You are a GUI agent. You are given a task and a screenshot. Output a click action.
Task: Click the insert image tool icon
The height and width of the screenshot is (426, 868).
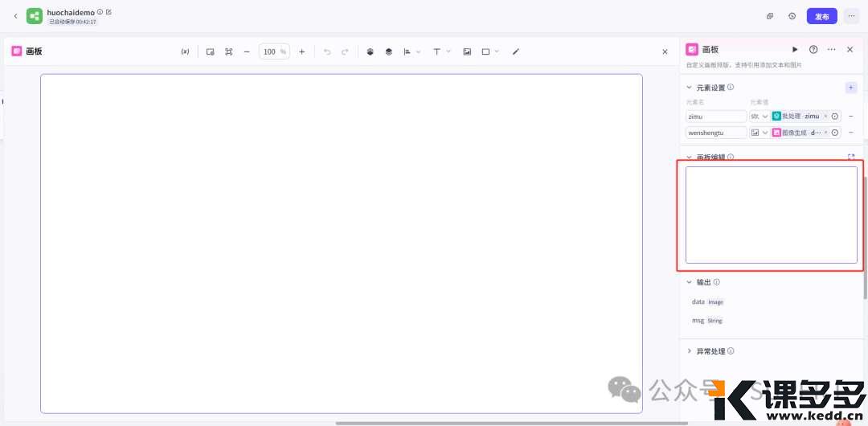pyautogui.click(x=467, y=51)
